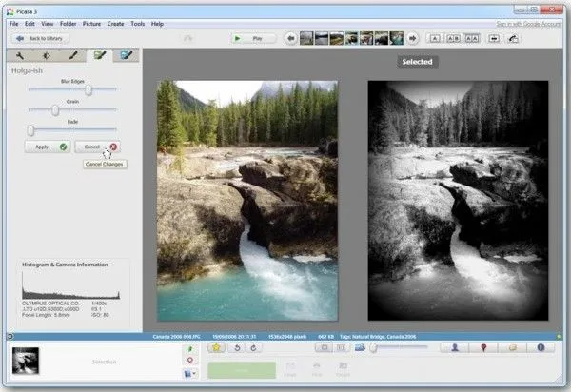Click the selection tray thumbnail
571x392 pixels.
coord(26,361)
